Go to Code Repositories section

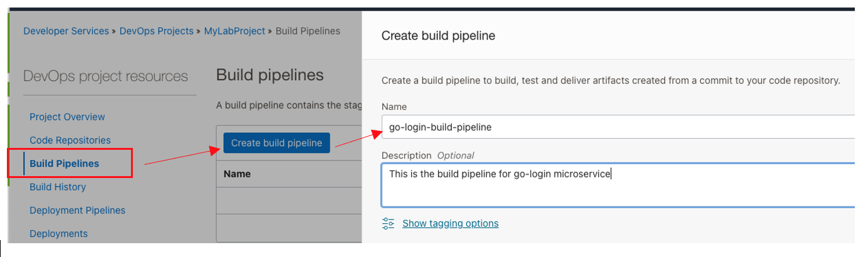point(70,140)
